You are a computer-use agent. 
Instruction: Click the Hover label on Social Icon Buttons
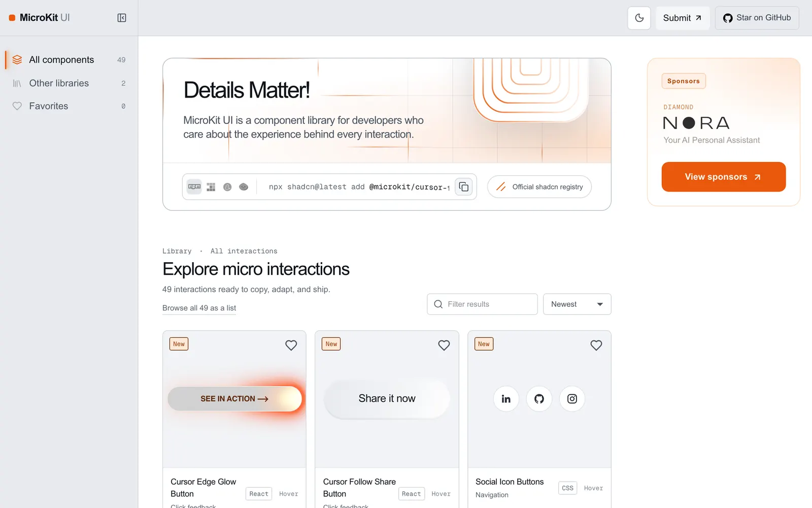click(594, 488)
